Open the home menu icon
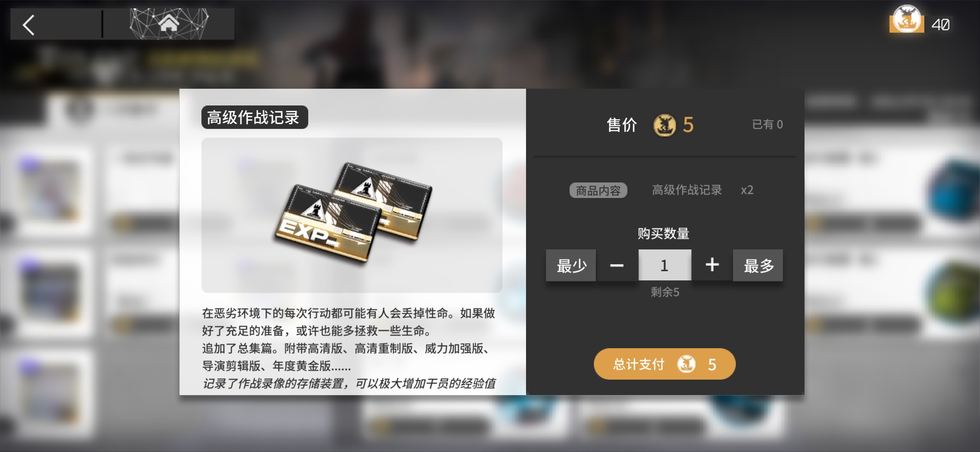Screen dimensions: 980x452 168,23
